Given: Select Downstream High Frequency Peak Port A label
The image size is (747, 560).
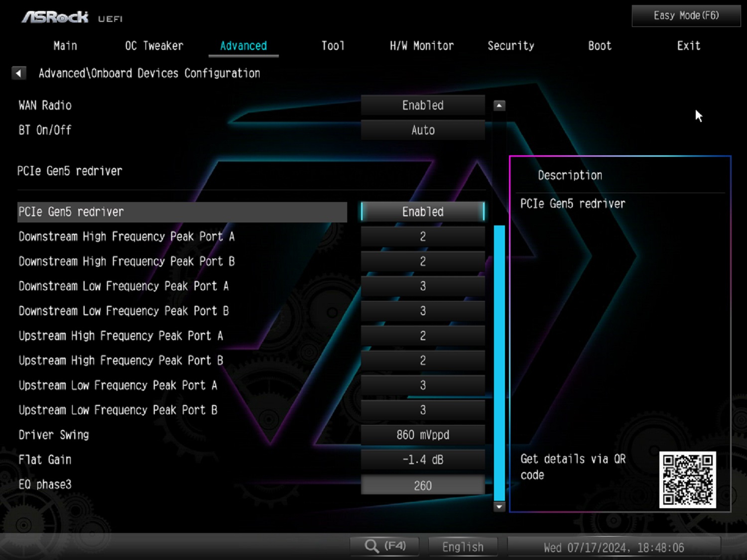Looking at the screenshot, I should [126, 236].
